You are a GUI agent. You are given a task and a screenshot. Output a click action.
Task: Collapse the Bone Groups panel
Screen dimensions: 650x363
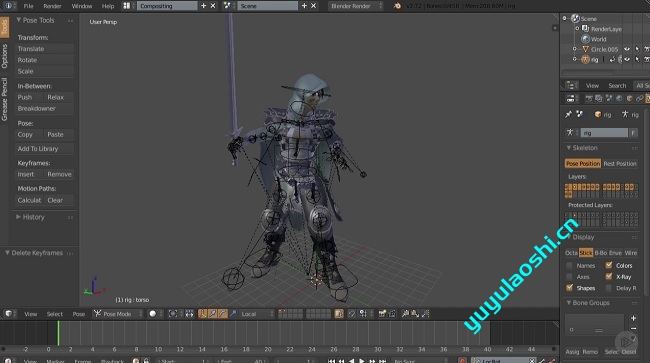coord(569,302)
